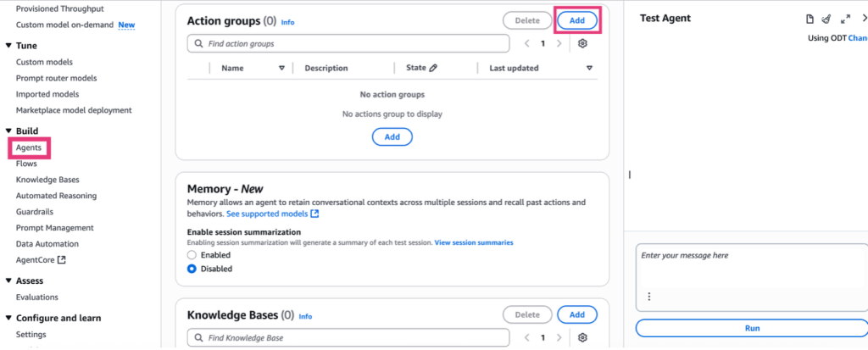Select the Disabled session summarization option

pyautogui.click(x=192, y=269)
